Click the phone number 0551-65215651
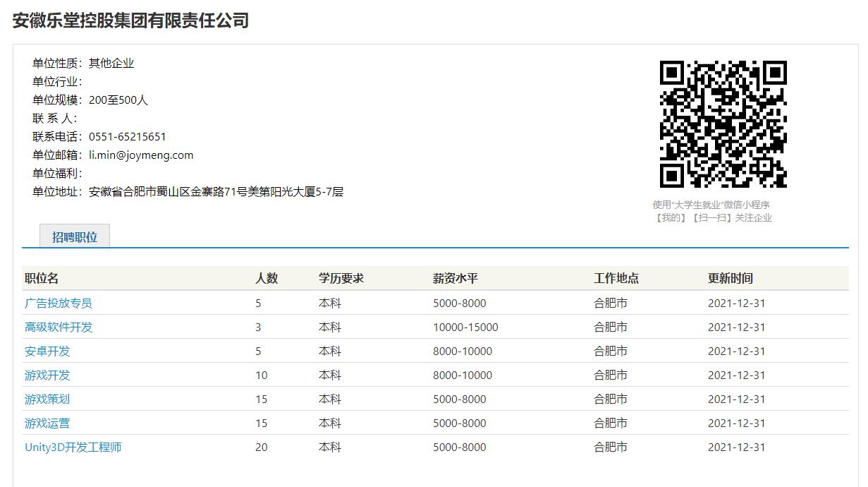This screenshot has height=487, width=868. 128,137
